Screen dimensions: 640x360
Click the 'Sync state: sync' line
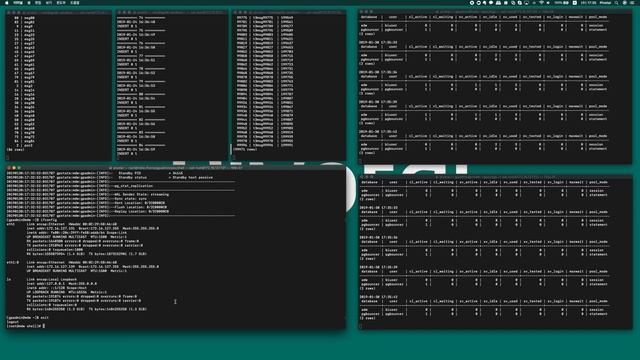point(76,198)
